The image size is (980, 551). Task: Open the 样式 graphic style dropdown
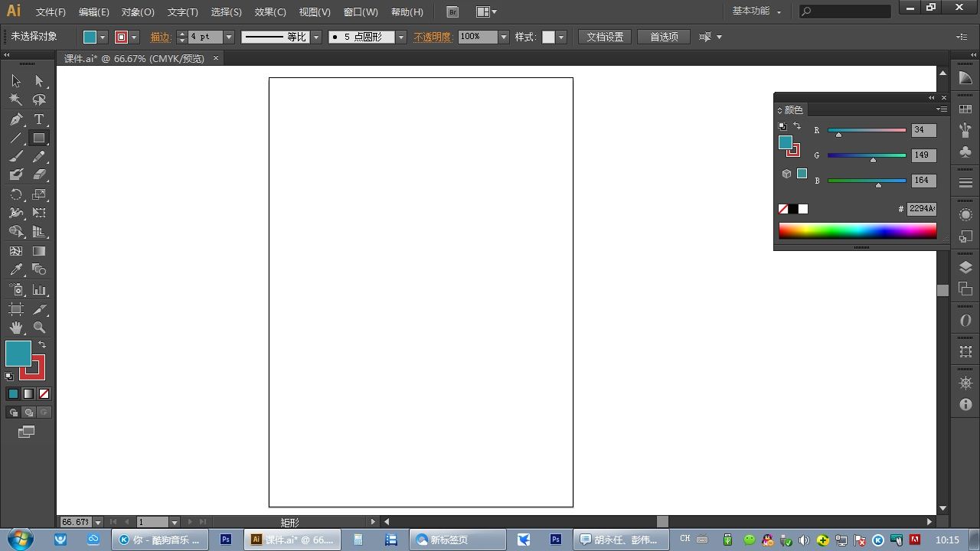click(x=561, y=37)
